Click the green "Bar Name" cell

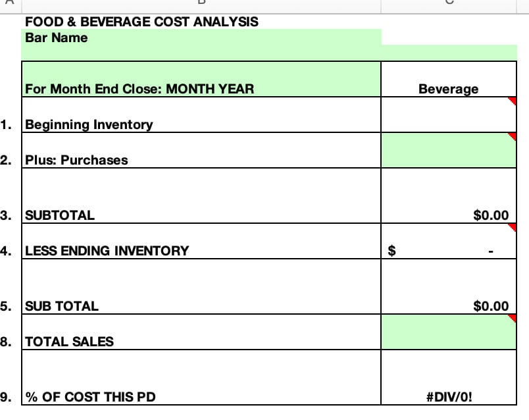point(201,38)
